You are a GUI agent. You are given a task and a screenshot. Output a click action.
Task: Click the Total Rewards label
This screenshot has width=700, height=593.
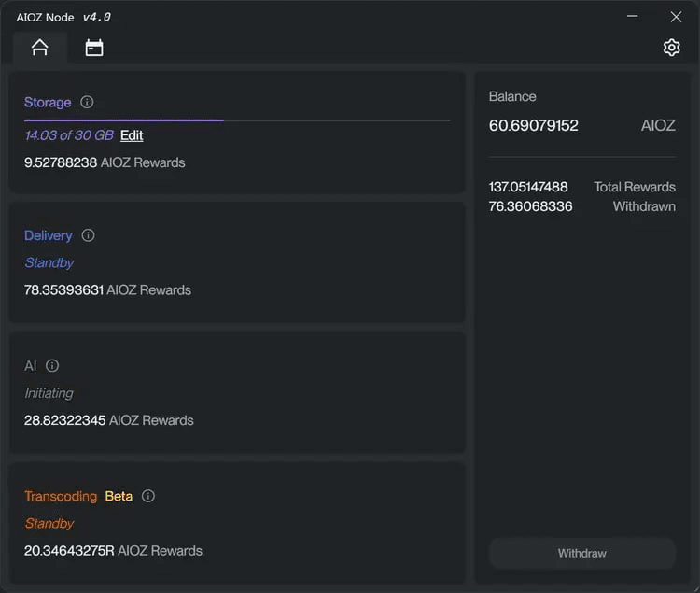[x=635, y=187]
